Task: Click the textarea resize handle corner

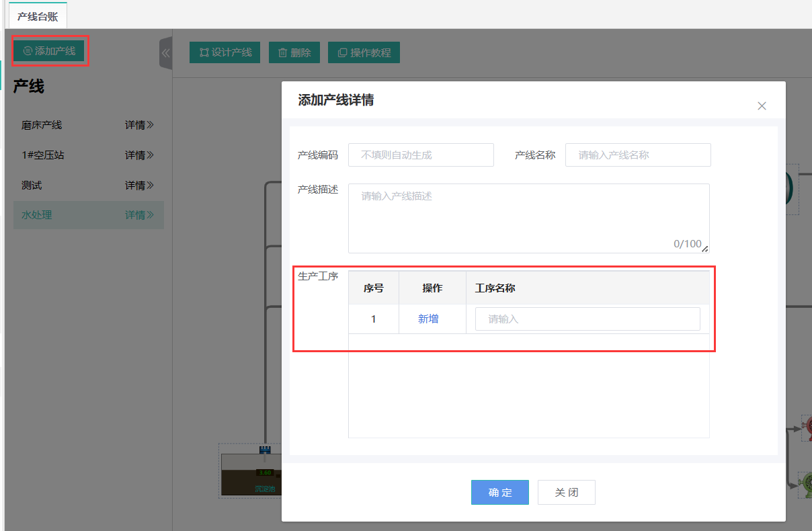Action: tap(705, 249)
